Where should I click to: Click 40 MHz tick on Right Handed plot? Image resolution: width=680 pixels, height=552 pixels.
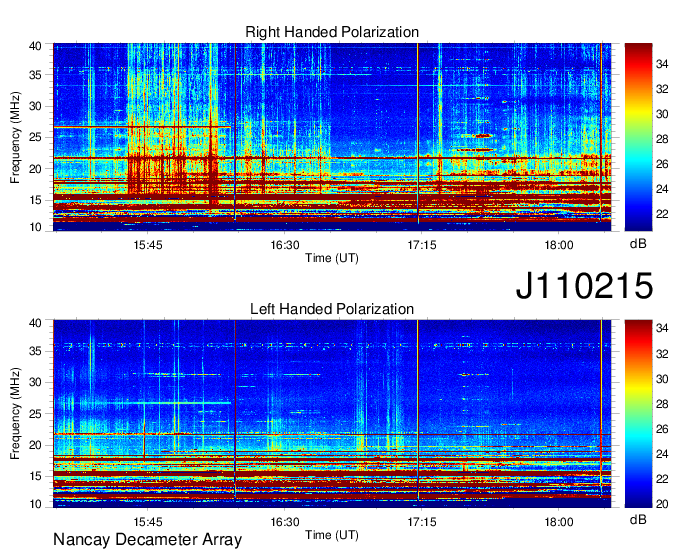click(x=35, y=46)
